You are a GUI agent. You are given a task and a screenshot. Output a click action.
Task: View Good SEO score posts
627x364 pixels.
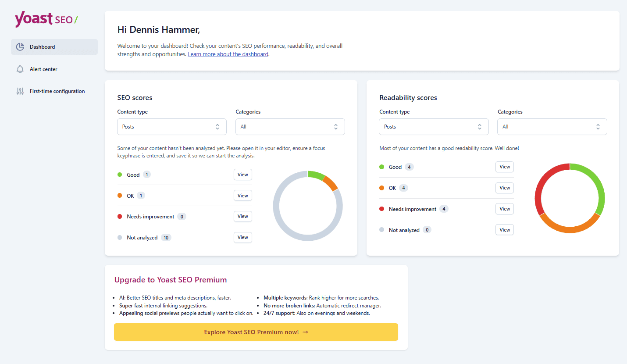[242, 174]
